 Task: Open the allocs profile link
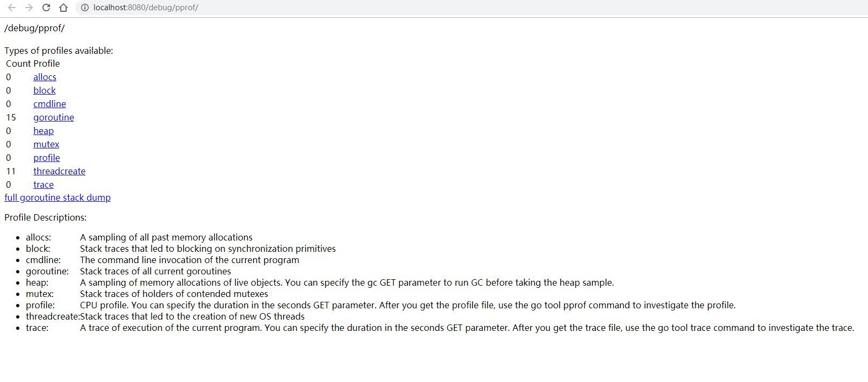pos(45,77)
